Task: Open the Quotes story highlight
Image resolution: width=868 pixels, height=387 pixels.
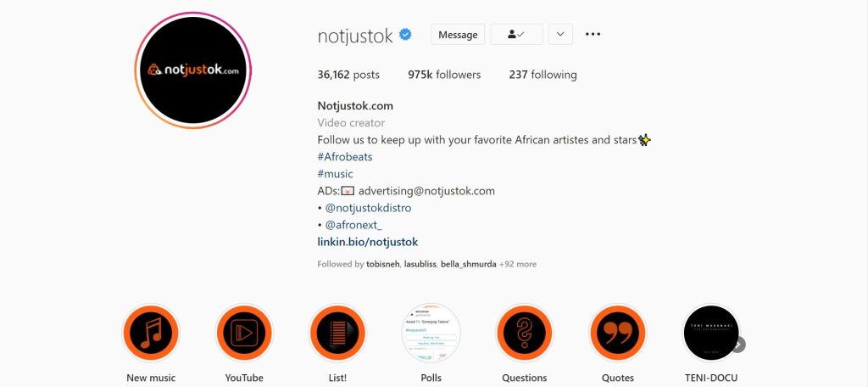Action: tap(618, 333)
